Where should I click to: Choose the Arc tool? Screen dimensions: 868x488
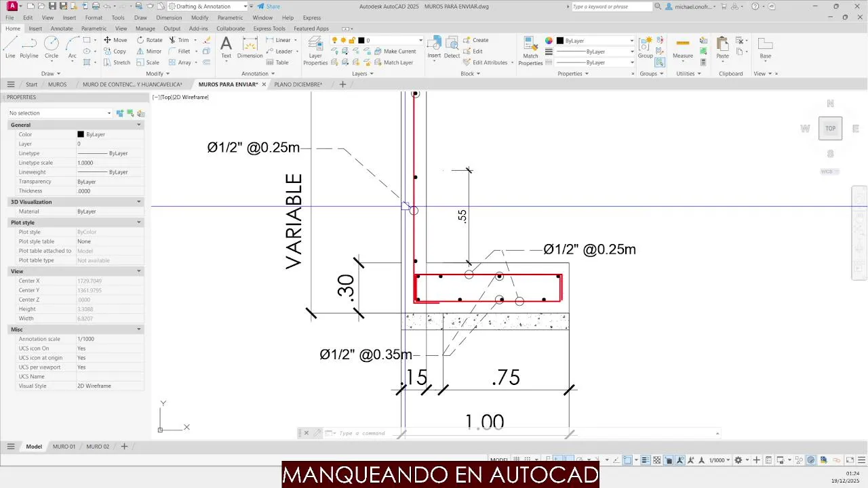[x=72, y=47]
